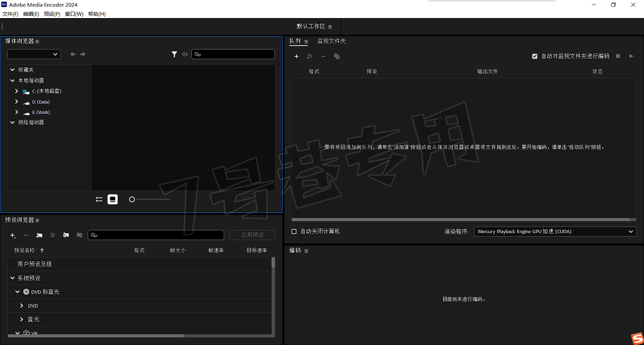Click the Sogou input method tray icon
The height and width of the screenshot is (345, 644).
click(x=636, y=338)
